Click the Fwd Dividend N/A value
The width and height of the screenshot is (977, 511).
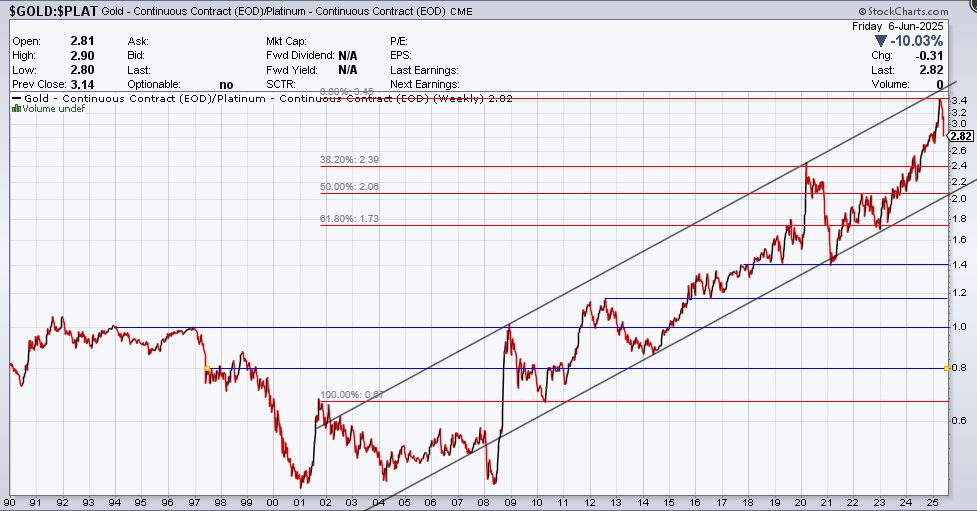pos(348,55)
